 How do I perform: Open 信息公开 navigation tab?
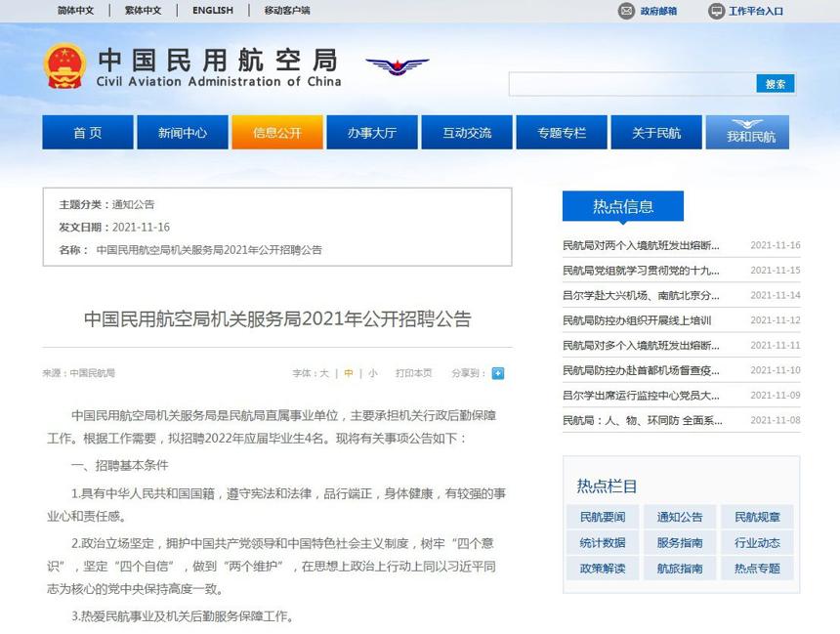[x=277, y=133]
